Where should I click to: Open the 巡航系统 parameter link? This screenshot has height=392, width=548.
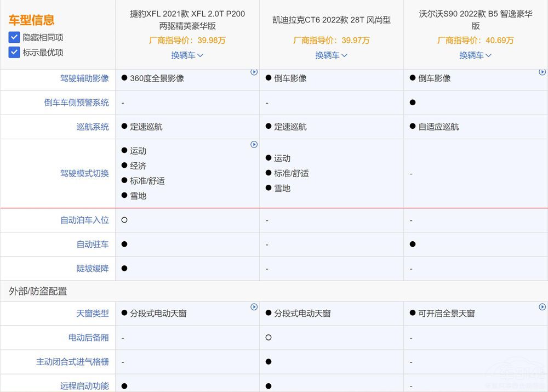93,127
